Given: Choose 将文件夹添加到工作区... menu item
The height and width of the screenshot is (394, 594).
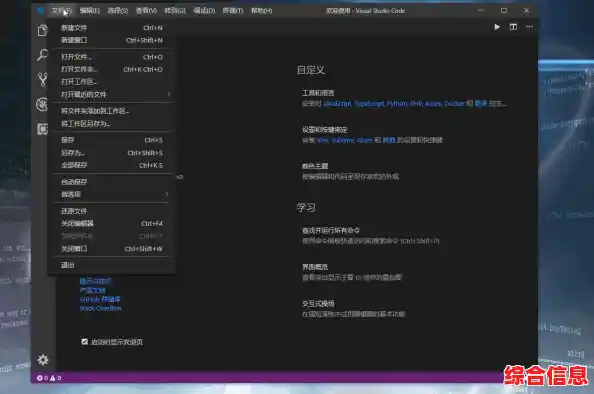Looking at the screenshot, I should 111,111.
